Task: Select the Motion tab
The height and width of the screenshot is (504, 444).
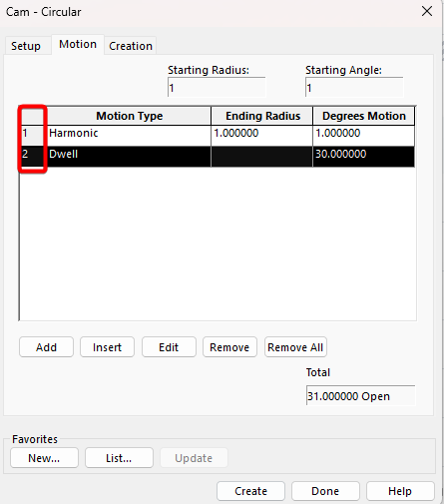Action: pyautogui.click(x=78, y=44)
